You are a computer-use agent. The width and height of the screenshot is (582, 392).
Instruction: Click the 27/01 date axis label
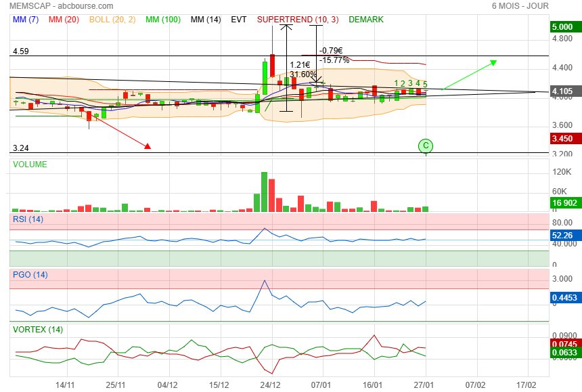click(x=424, y=385)
